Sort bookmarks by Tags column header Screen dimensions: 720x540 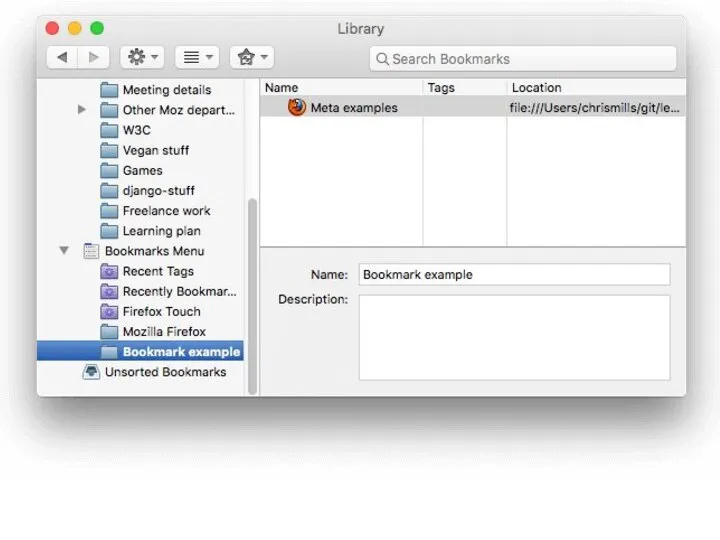point(464,88)
